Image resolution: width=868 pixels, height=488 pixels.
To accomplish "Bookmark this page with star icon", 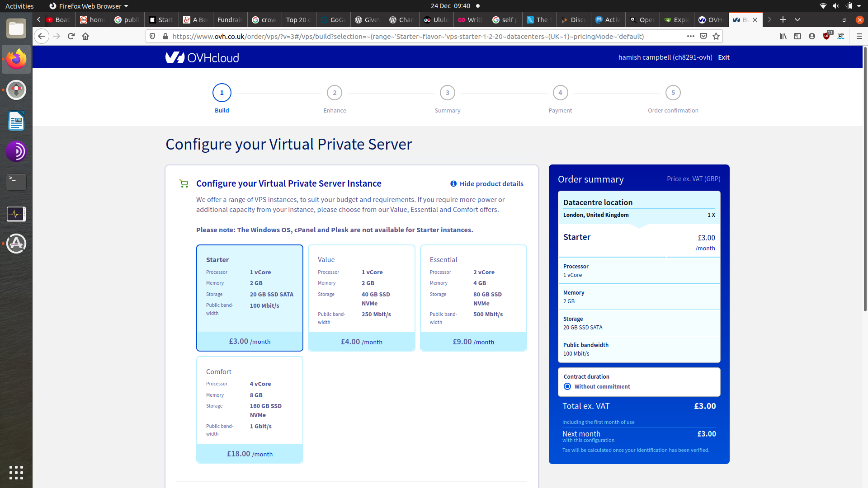I will click(x=716, y=36).
